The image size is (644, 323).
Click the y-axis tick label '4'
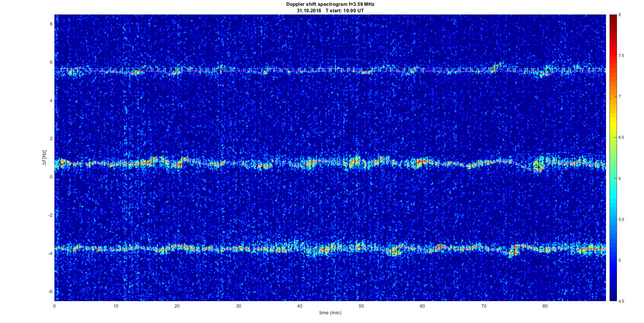click(x=51, y=100)
